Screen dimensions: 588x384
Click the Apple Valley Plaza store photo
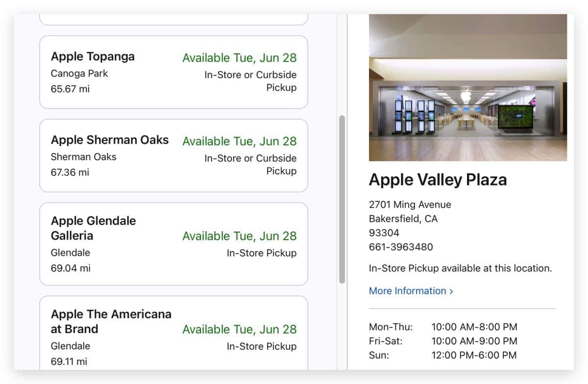pyautogui.click(x=468, y=88)
